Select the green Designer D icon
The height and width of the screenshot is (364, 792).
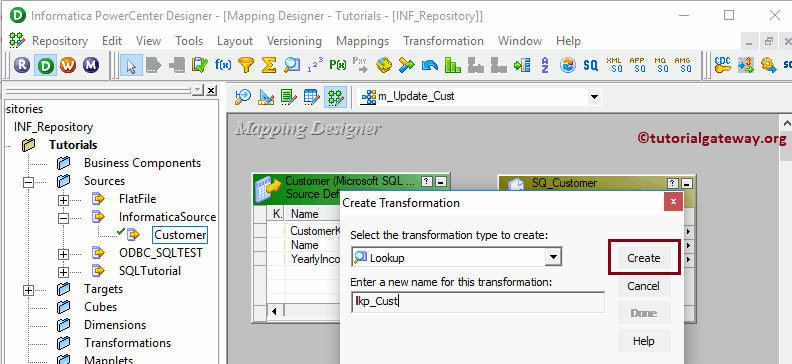click(45, 65)
